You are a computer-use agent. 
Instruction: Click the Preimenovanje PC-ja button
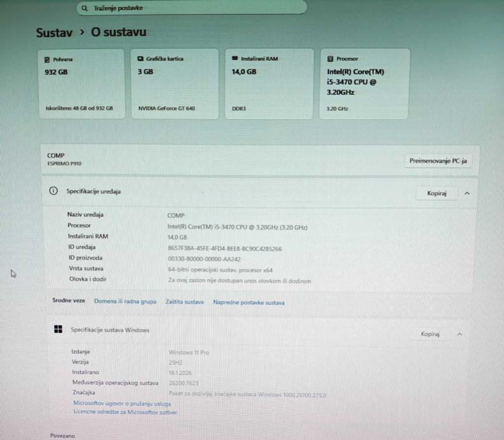(438, 161)
